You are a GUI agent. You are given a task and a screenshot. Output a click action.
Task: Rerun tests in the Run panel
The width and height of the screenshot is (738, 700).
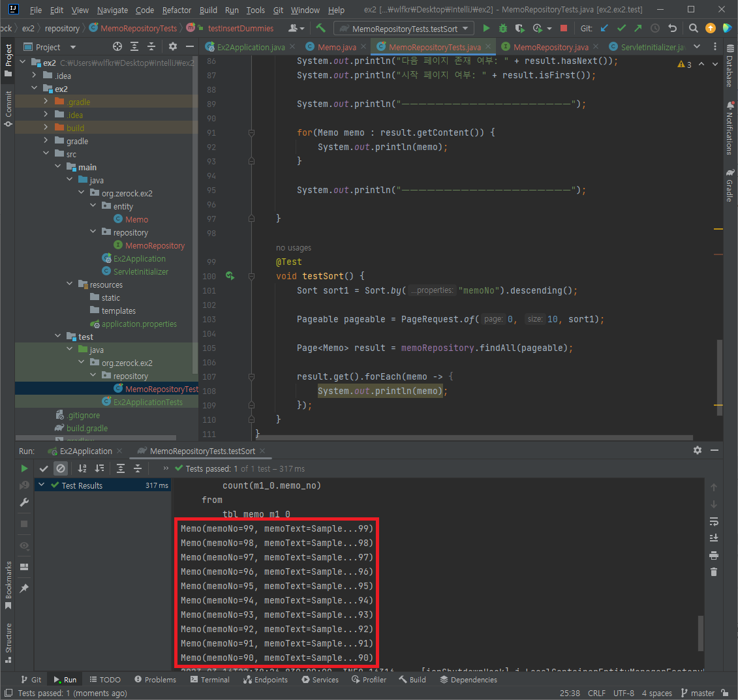pos(24,468)
